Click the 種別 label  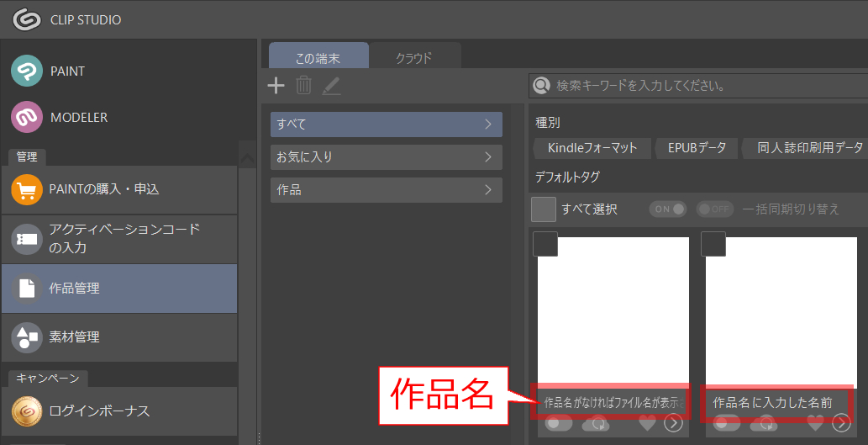[548, 123]
